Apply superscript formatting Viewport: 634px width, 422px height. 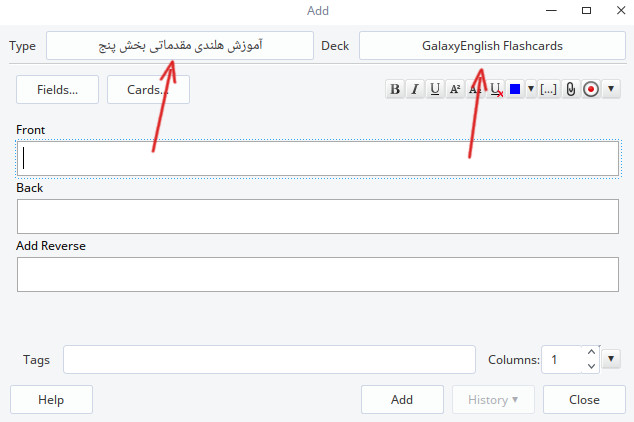[455, 89]
